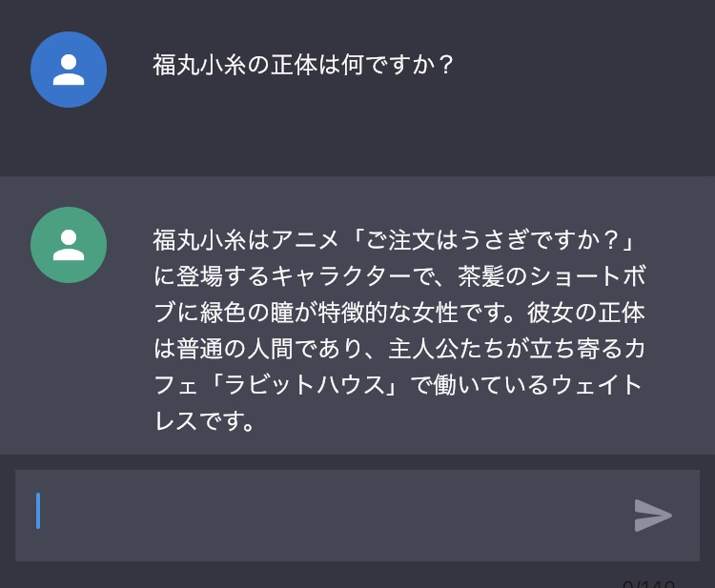Viewport: 715px width, 588px height.
Task: Focus the message input field
Action: (x=357, y=516)
